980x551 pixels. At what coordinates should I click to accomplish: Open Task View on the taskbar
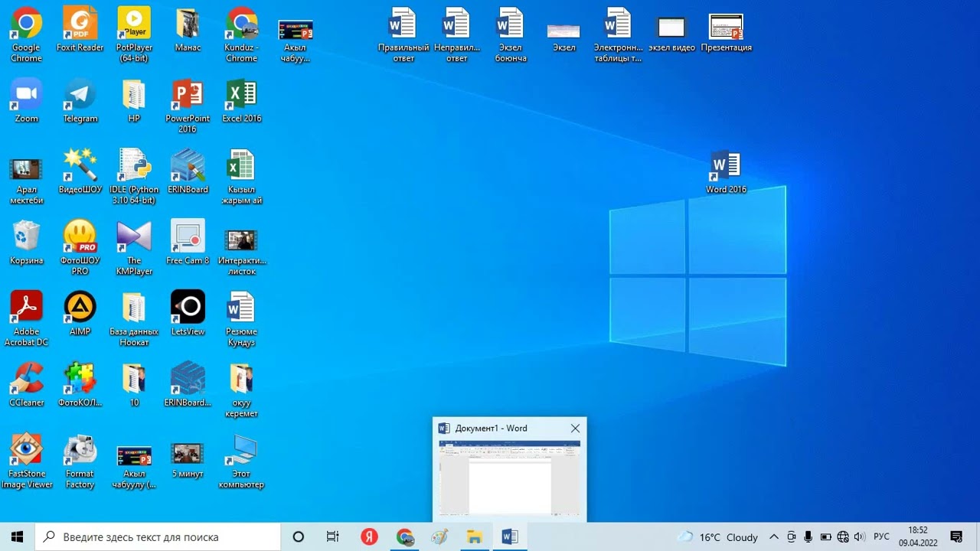[332, 536]
